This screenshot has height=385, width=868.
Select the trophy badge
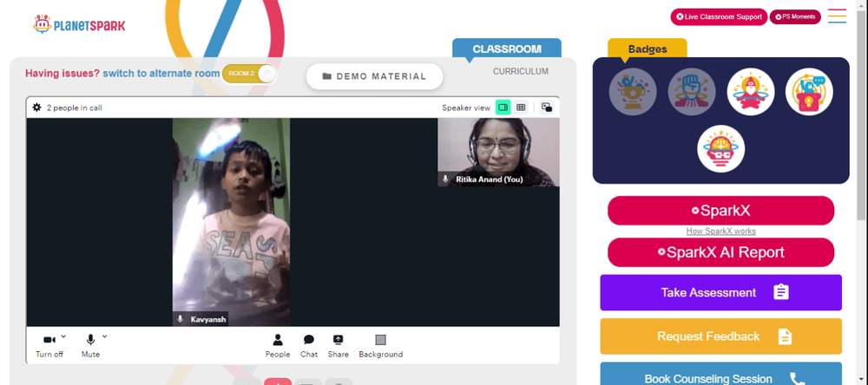coord(633,92)
